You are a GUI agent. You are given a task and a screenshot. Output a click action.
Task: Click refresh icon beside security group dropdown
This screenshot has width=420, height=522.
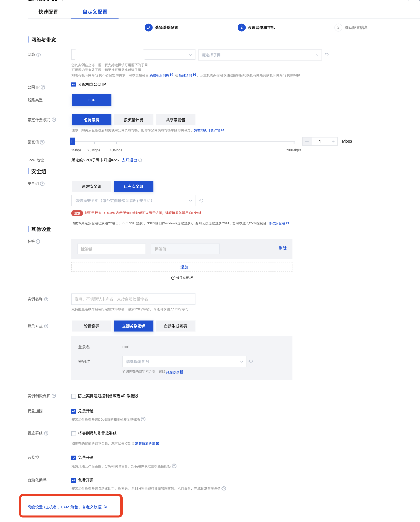201,201
